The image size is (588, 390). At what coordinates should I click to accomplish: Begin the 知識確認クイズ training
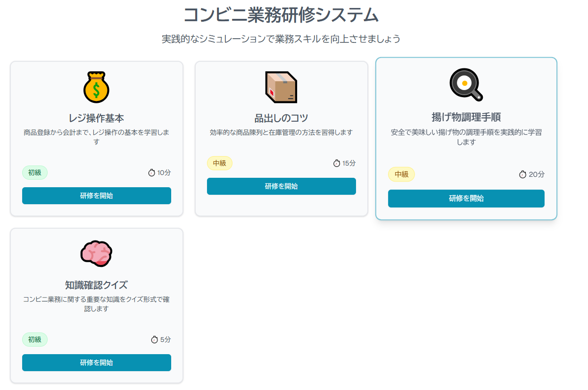click(x=96, y=363)
